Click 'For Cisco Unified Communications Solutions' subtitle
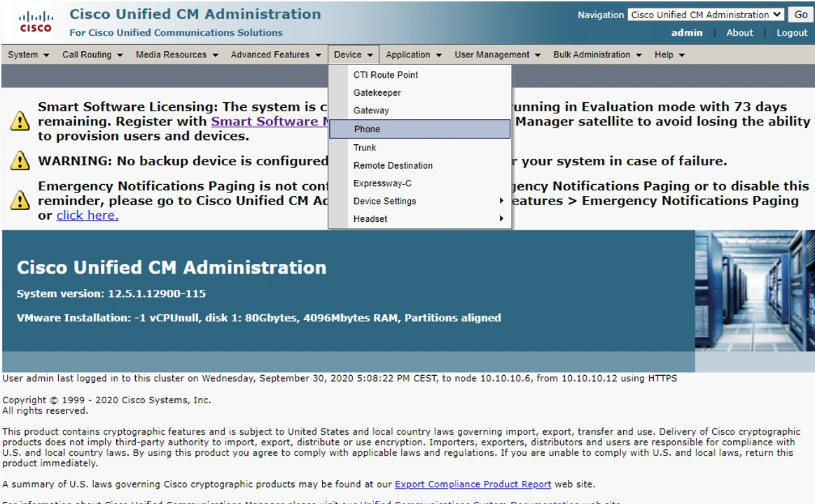The height and width of the screenshot is (504, 815). click(176, 33)
